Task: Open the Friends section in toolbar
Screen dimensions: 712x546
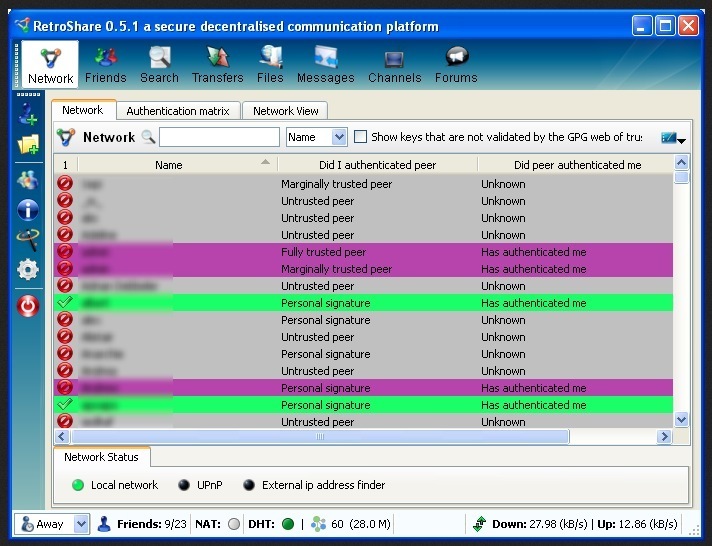Action: (105, 65)
